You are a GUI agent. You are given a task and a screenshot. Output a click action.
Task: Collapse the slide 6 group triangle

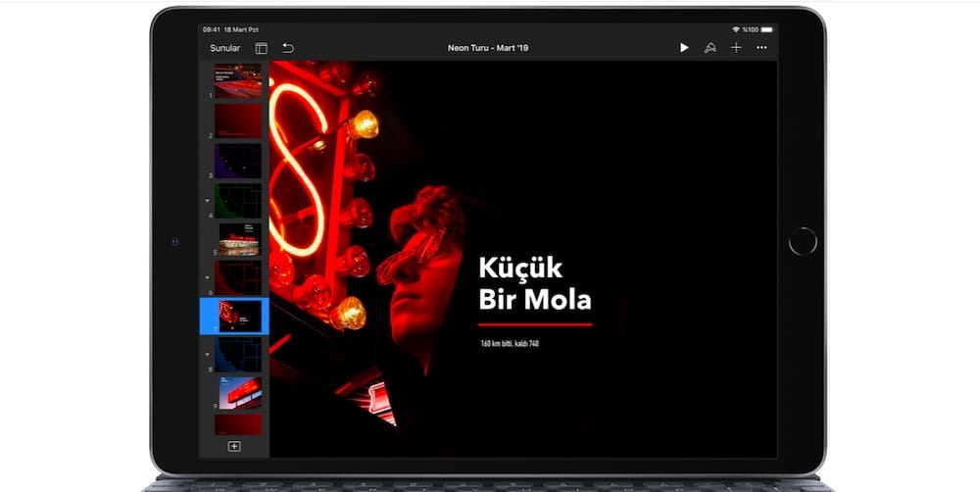coord(208,277)
